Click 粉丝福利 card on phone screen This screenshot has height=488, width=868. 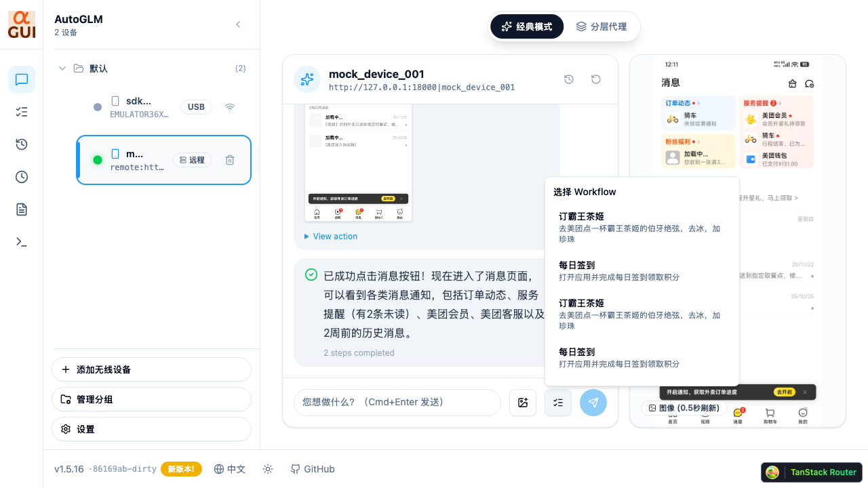point(698,151)
